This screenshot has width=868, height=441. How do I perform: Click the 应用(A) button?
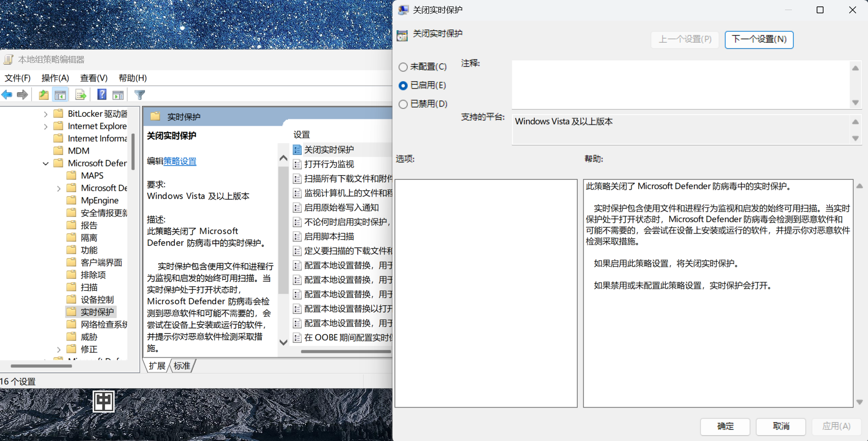point(836,426)
